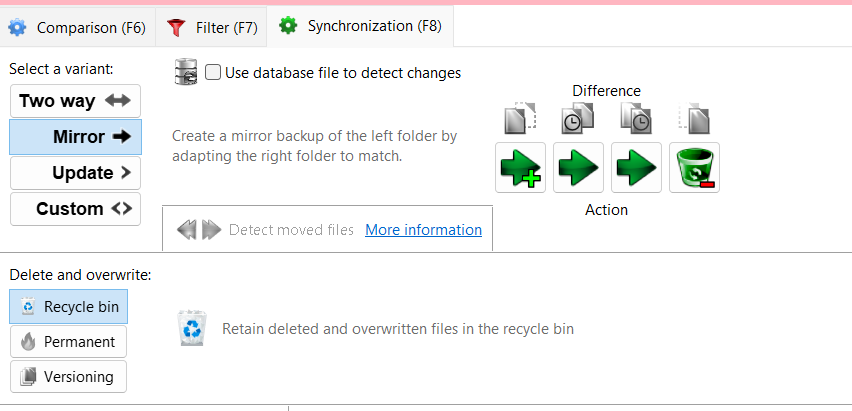The image size is (852, 411).
Task: Click the left-only file difference icon
Action: (520, 118)
